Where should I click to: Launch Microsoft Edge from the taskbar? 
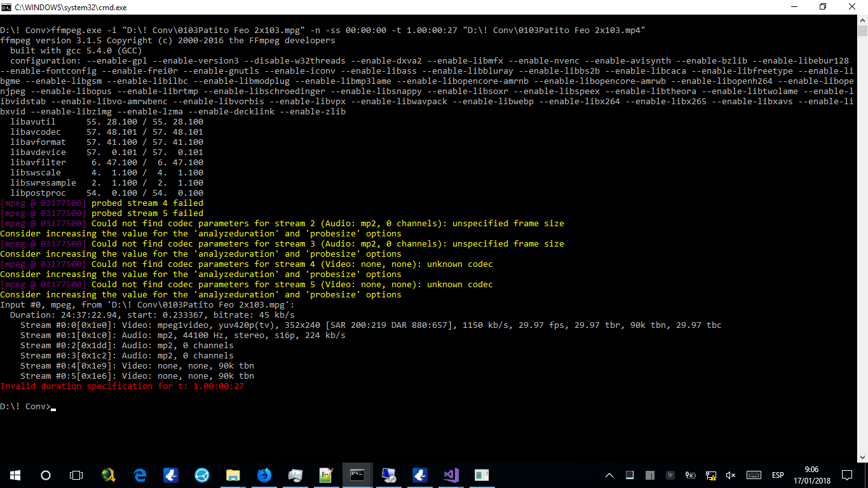pyautogui.click(x=139, y=475)
